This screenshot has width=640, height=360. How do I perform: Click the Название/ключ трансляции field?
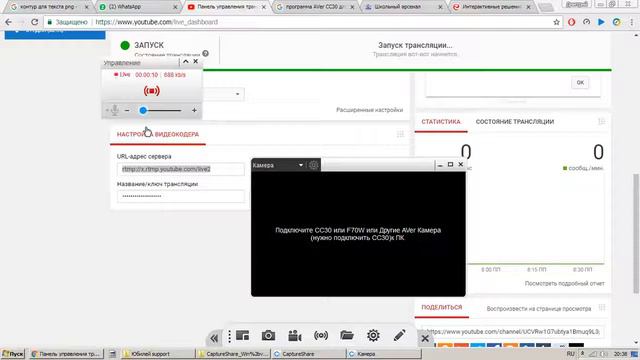pos(181,196)
